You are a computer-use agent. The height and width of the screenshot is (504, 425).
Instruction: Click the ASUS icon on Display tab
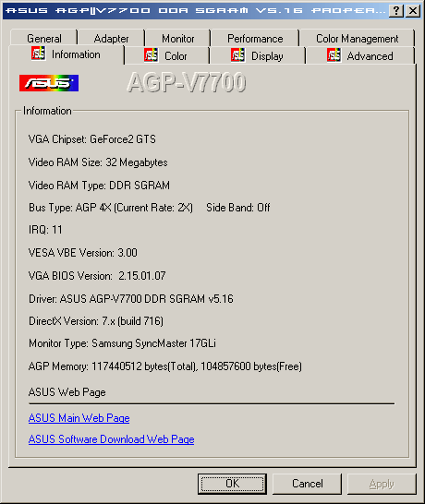[237, 55]
